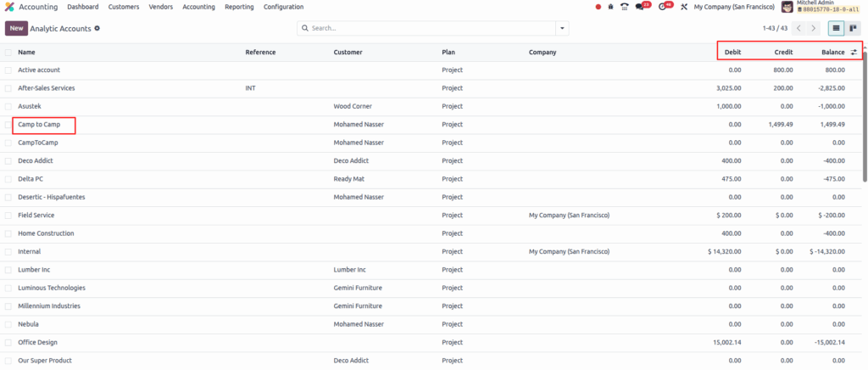Open the debug bug icon menu
The height and width of the screenshot is (370, 868).
(x=610, y=7)
